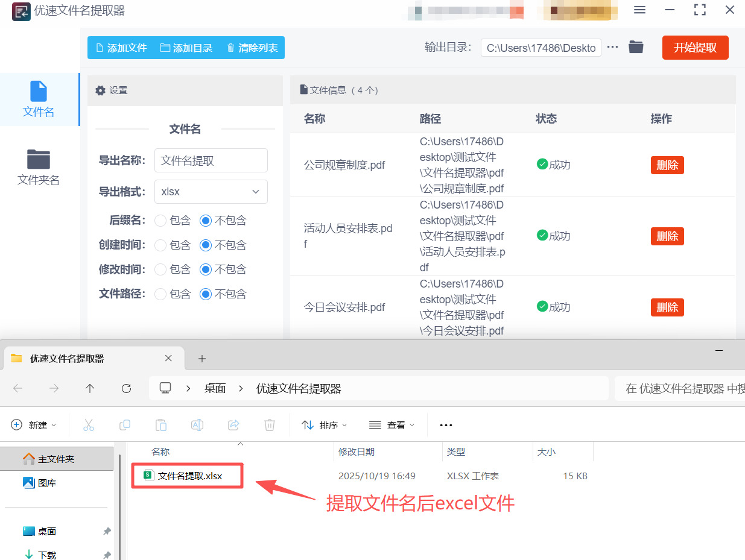
Task: Expand chevron before 桌面 in breadcrumb
Action: (189, 389)
